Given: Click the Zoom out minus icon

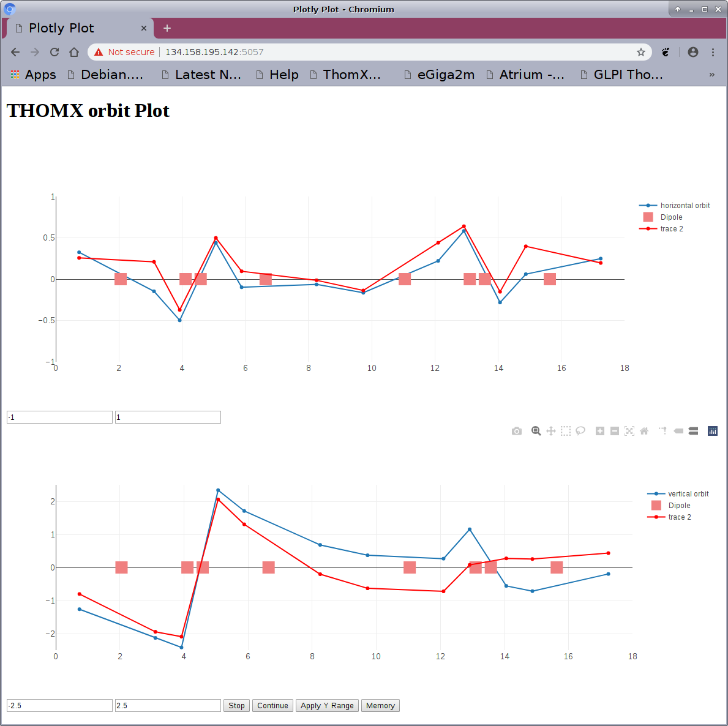Looking at the screenshot, I should [x=615, y=431].
